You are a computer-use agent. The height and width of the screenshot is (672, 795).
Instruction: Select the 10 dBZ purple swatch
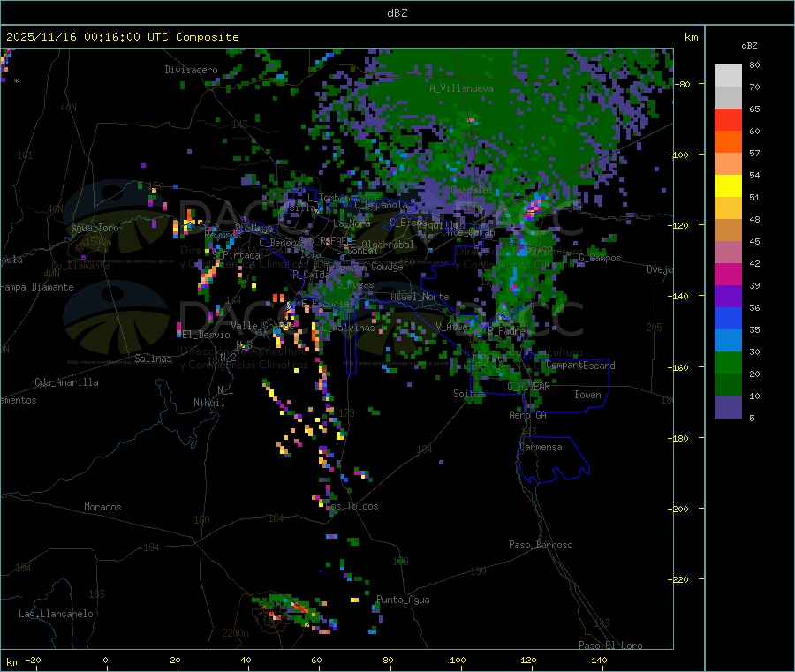click(728, 407)
